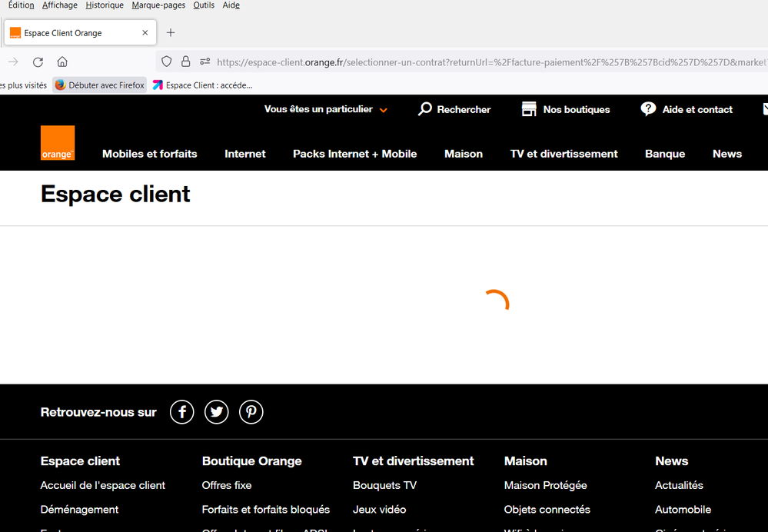768x532 pixels.
Task: Open Mobiles et forfaits navigation item
Action: pyautogui.click(x=150, y=154)
